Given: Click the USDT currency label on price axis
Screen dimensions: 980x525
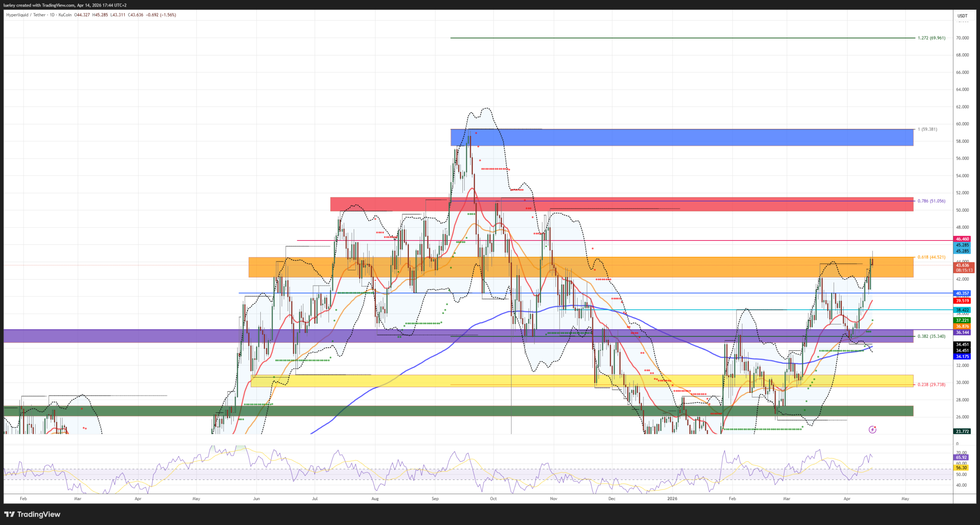Looking at the screenshot, I should click(x=962, y=16).
